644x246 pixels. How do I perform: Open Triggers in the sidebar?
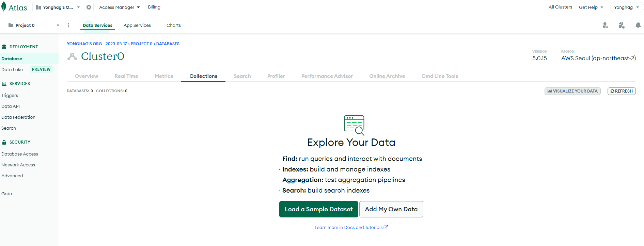point(10,96)
